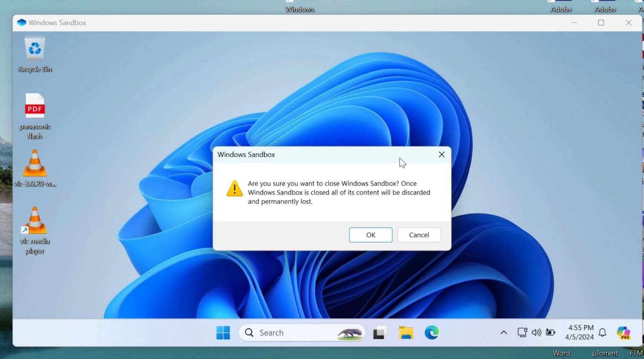Switch to Word on the host taskbar
644x359 pixels.
[x=561, y=353]
